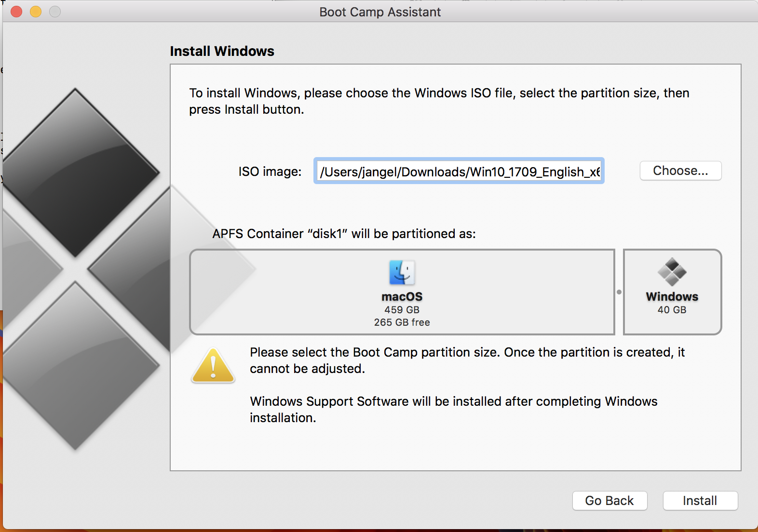
Task: Click the Finder macOS partition icon
Action: pyautogui.click(x=402, y=272)
